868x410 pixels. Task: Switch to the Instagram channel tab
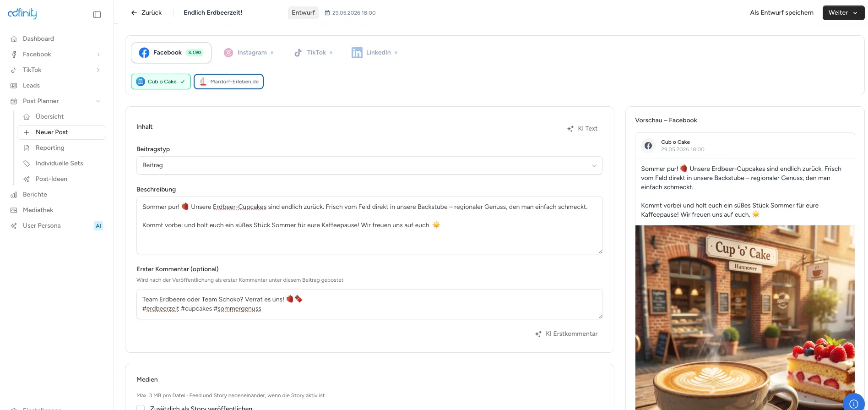[x=249, y=53]
